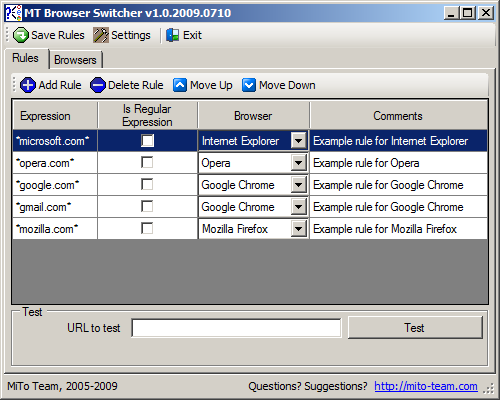Click the Opera browser cell text
500x400 pixels.
pyautogui.click(x=216, y=163)
